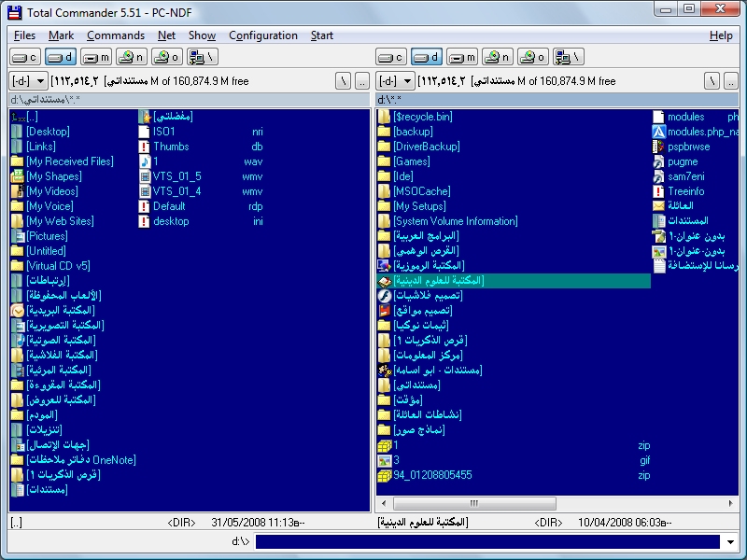Go to root directory in right panel
The width and height of the screenshot is (747, 560).
712,81
